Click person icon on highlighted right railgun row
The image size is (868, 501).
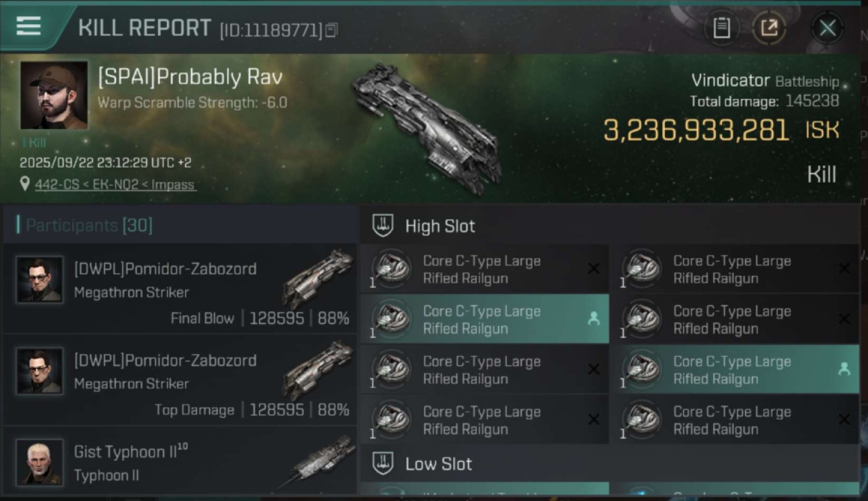pyautogui.click(x=844, y=369)
